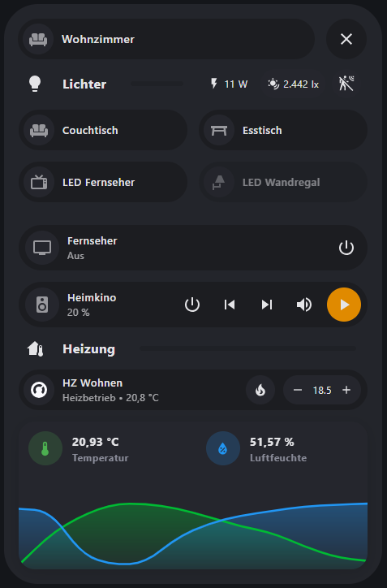Open the HZ Wohnen thermostat icon
Viewport: 387px width, 588px height.
coord(39,390)
